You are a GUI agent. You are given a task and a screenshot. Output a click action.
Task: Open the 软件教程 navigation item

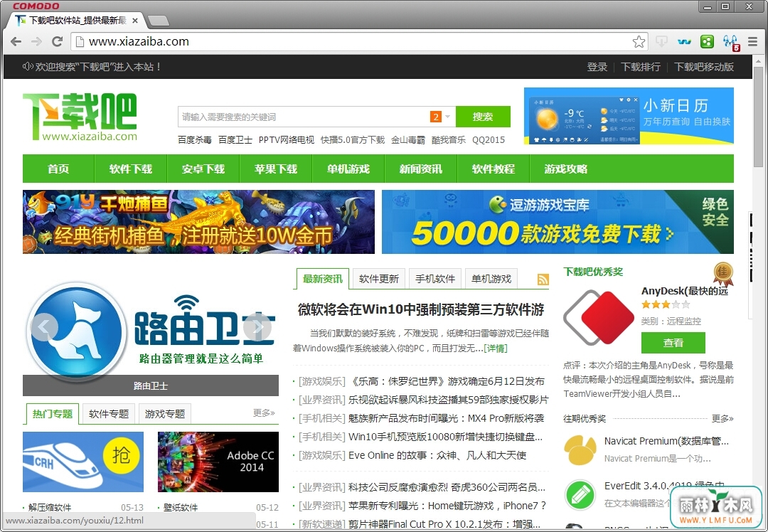pyautogui.click(x=494, y=169)
